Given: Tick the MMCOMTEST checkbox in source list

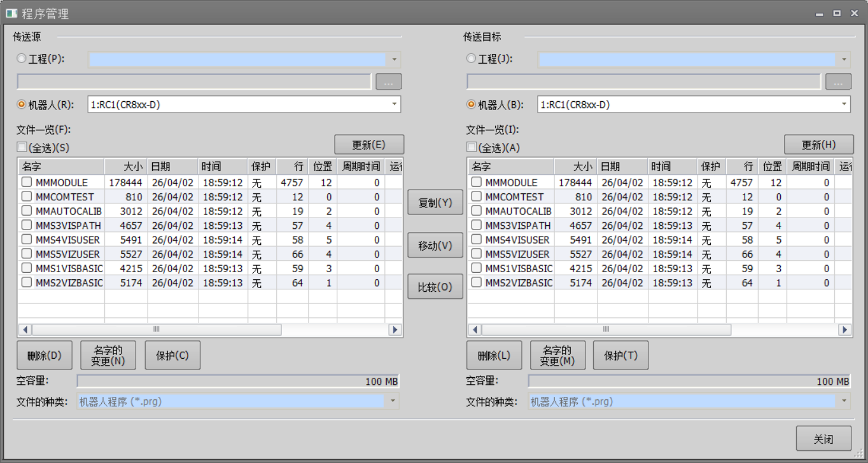Looking at the screenshot, I should 27,197.
